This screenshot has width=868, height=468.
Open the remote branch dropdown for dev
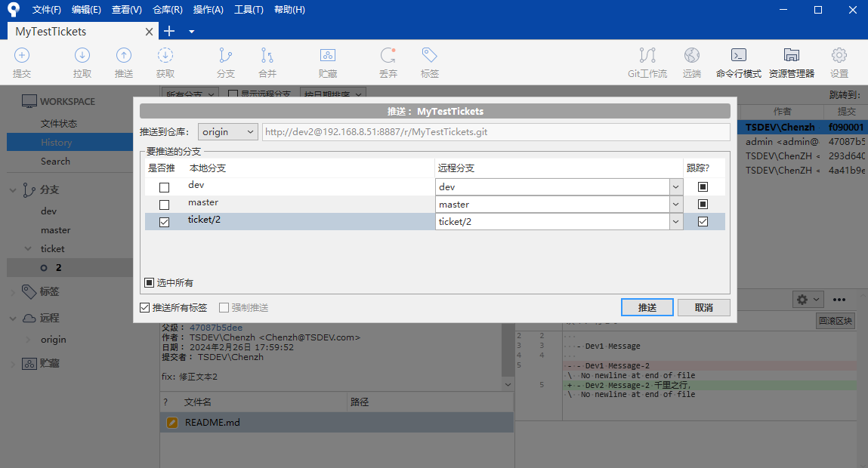[x=675, y=187]
